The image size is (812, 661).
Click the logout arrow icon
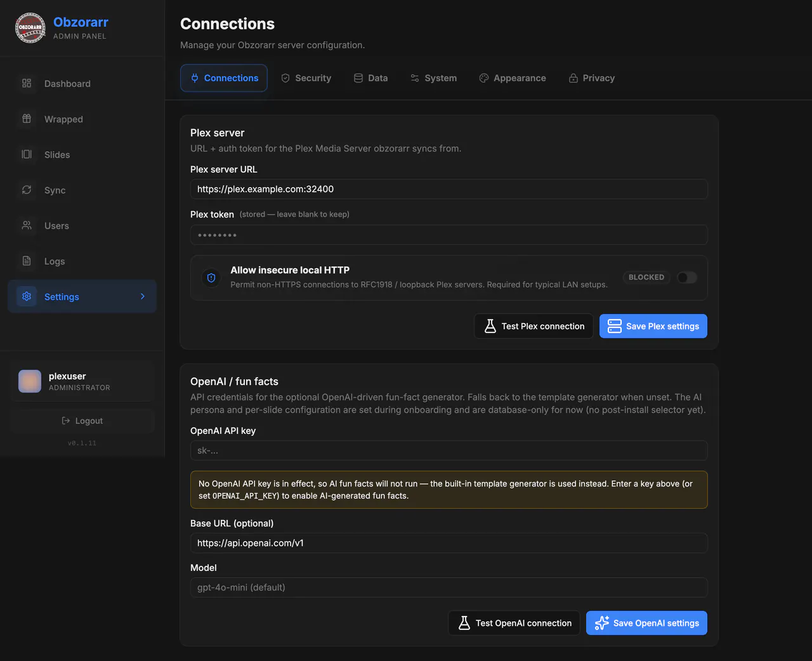click(x=66, y=421)
